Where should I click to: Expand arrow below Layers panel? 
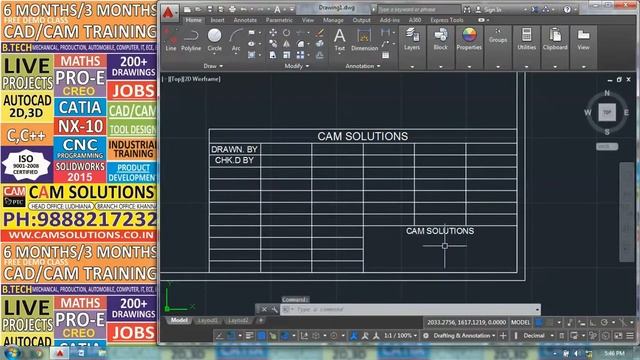pos(412,66)
